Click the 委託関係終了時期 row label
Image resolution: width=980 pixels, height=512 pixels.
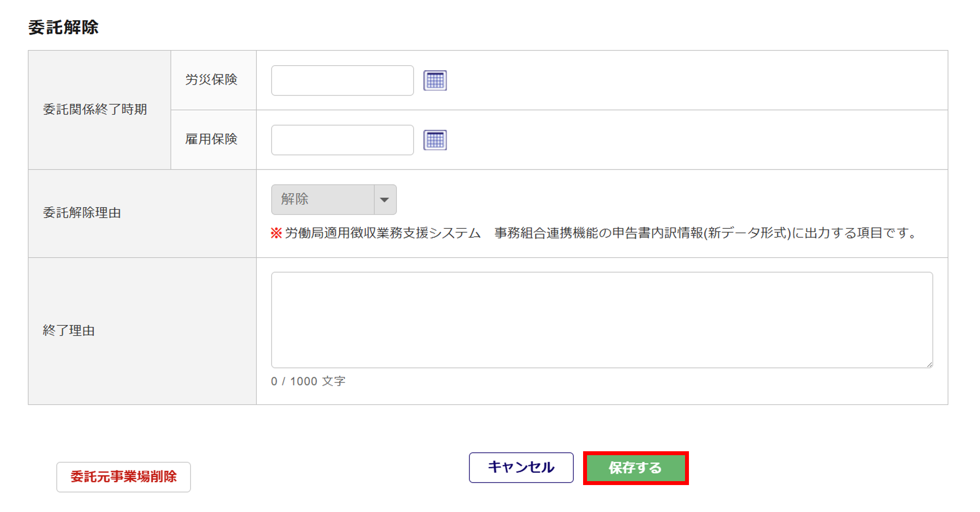pyautogui.click(x=95, y=109)
